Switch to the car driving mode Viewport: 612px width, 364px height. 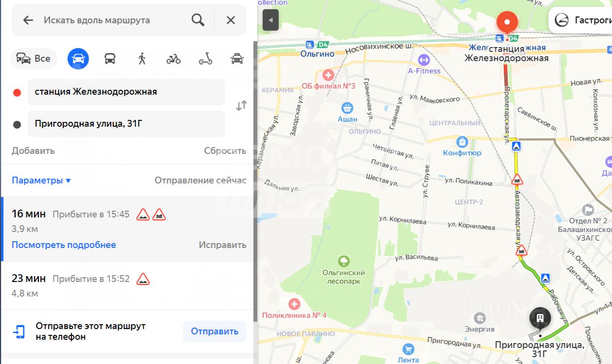[78, 59]
